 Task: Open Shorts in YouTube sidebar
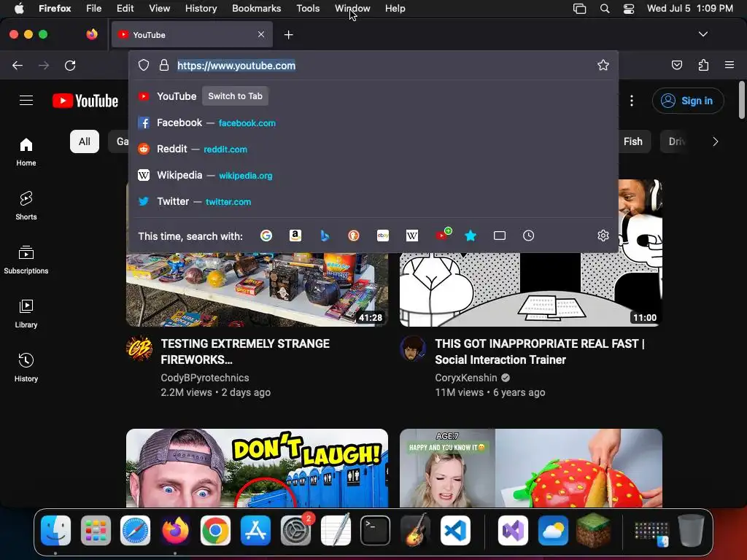tap(26, 206)
